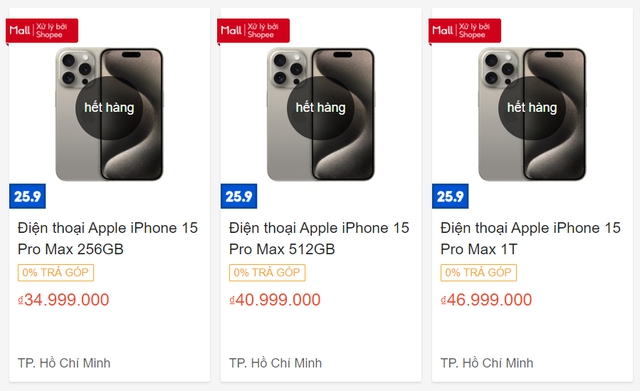The image size is (640, 391).
Task: Click 0% TRẢ GÓP tag on 512GB card
Action: point(267,273)
